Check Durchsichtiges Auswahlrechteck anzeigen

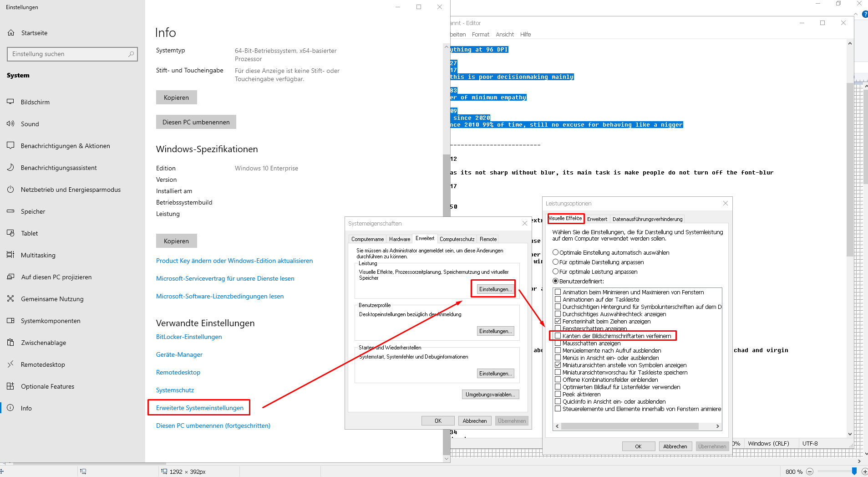(x=558, y=314)
